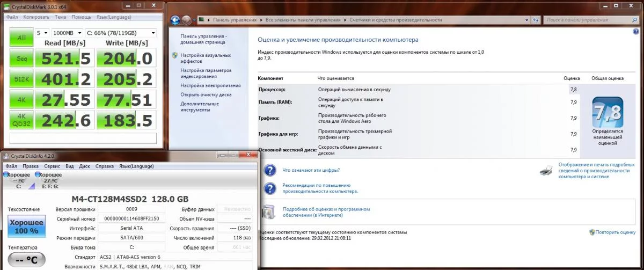Viewport: 644px width, 270px height.
Task: Select Хорошее status orb for disk C:
Action: point(6,174)
